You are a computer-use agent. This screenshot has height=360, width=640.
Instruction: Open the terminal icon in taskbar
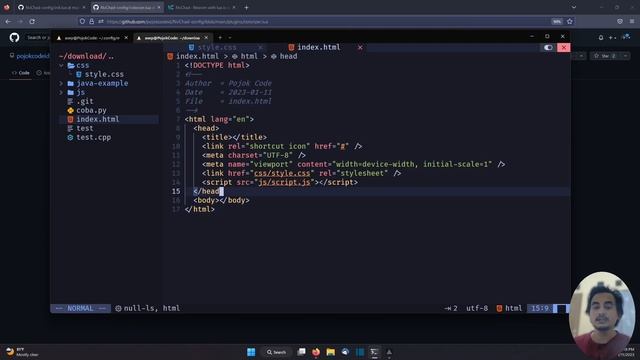pos(374,352)
